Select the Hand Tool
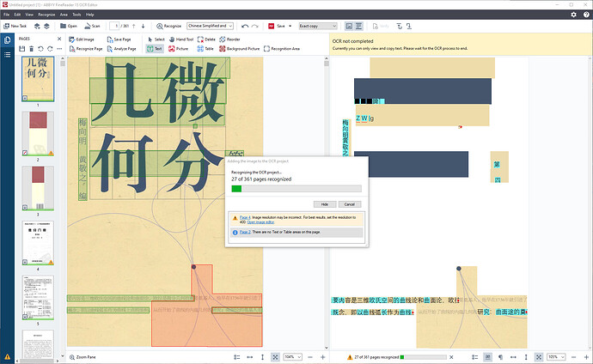This screenshot has height=364, width=593. click(x=181, y=39)
